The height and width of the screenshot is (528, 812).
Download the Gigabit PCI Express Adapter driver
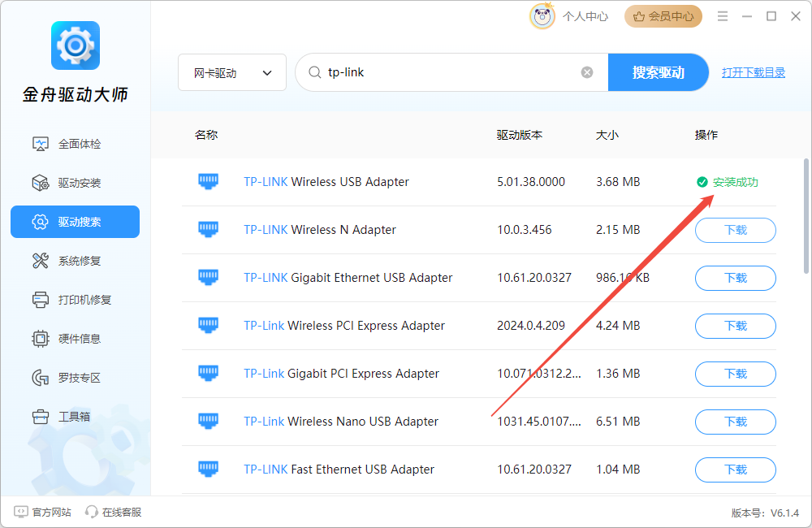coord(736,374)
